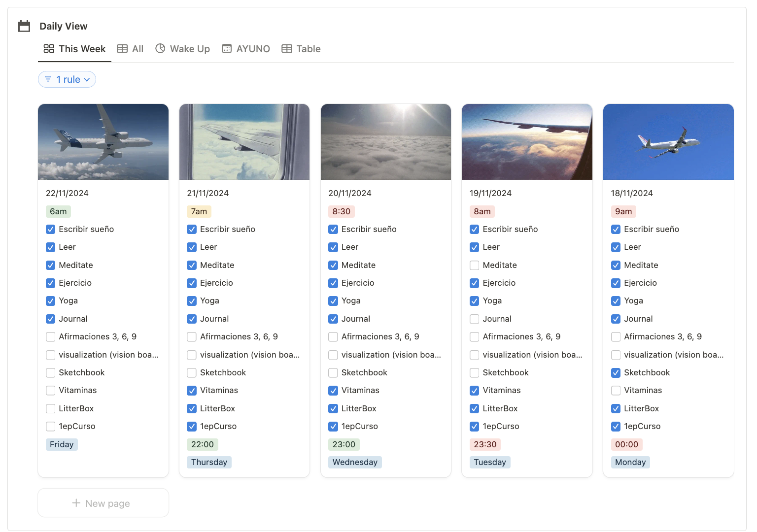The image size is (757, 532).
Task: Click the 00:00 tag on Monday card
Action: click(x=627, y=444)
